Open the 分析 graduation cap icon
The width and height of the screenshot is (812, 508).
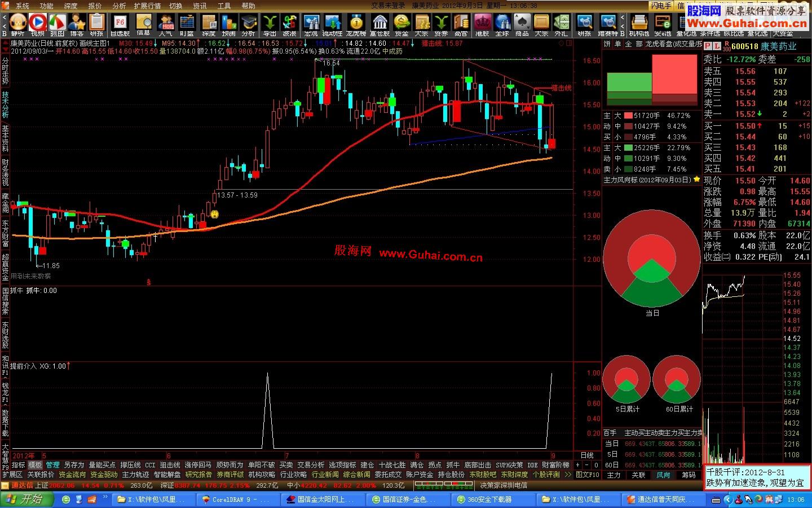(249, 24)
